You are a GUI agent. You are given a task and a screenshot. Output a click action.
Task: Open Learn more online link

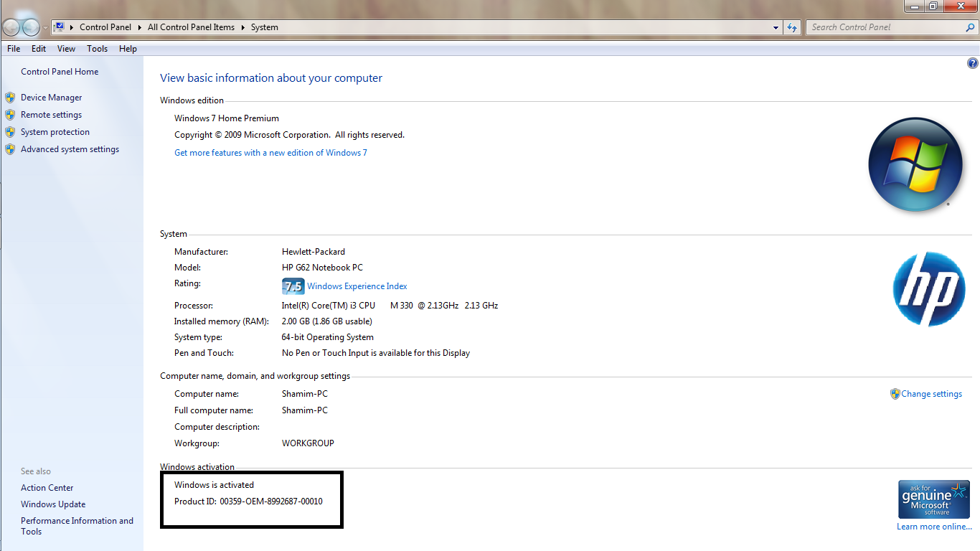(x=933, y=526)
